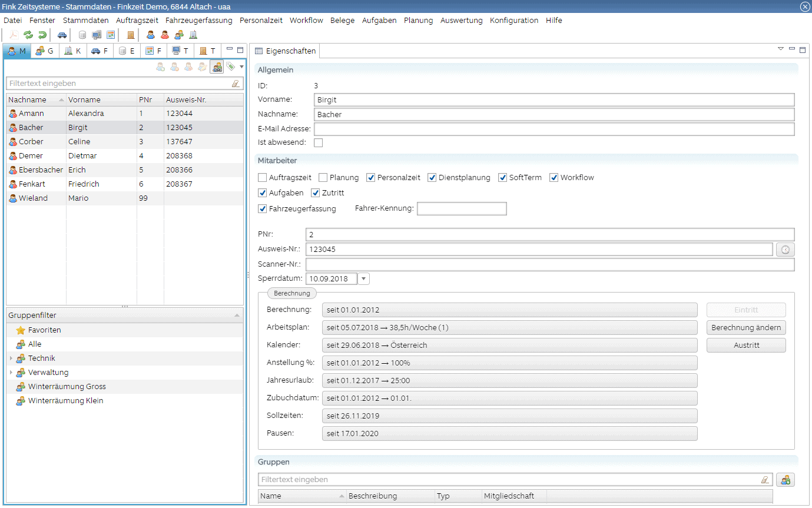Open the Fahrzeugerfassung menu
Image resolution: width=812 pixels, height=508 pixels.
pos(199,20)
